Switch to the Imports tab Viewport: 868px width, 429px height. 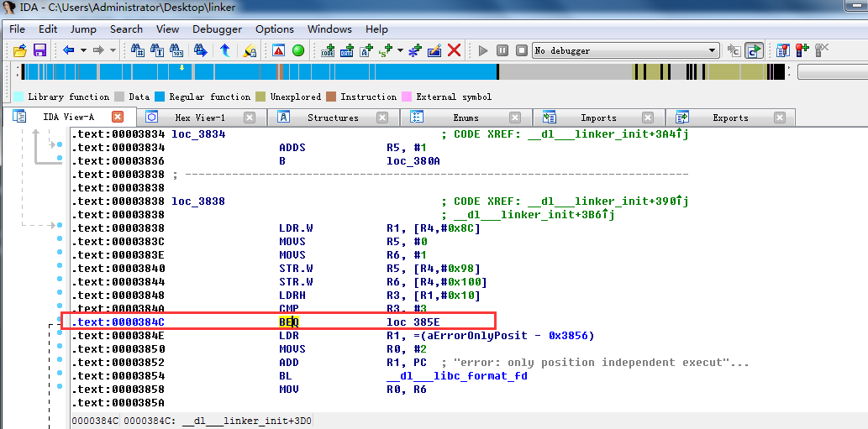pos(598,118)
